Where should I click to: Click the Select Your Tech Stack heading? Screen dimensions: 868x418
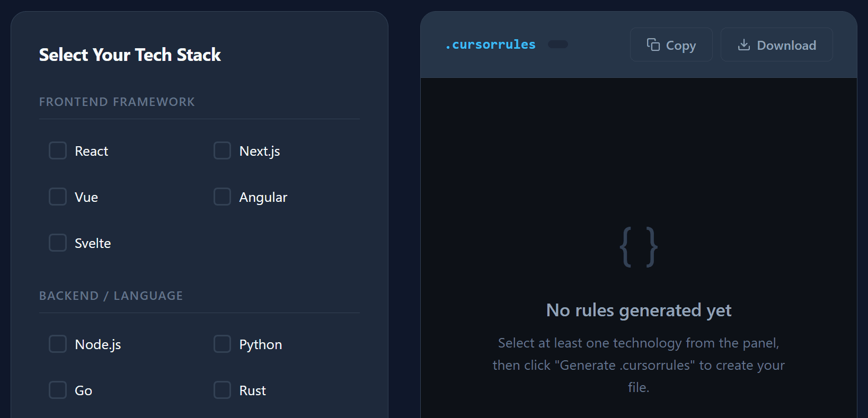pos(130,55)
